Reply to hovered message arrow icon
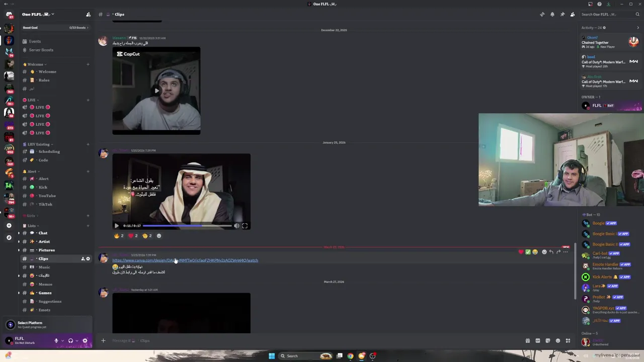644x362 pixels. (551, 252)
